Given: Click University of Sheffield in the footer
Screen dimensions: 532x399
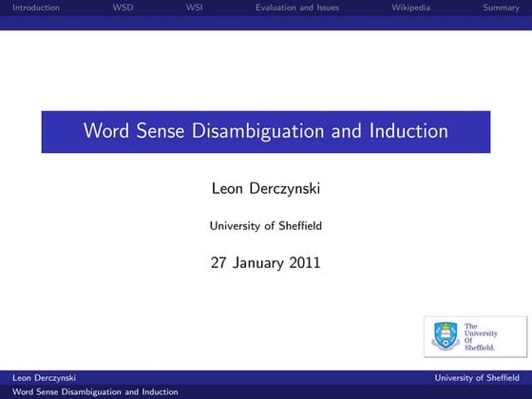Looking at the screenshot, I should pos(477,378).
